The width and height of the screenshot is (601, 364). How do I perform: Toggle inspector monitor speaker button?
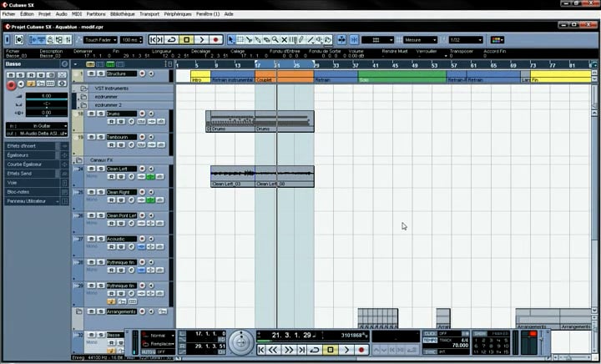(22, 84)
